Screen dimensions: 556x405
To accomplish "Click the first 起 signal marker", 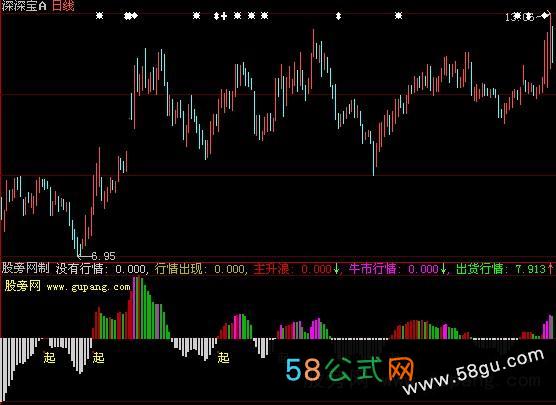I will (x=49, y=357).
